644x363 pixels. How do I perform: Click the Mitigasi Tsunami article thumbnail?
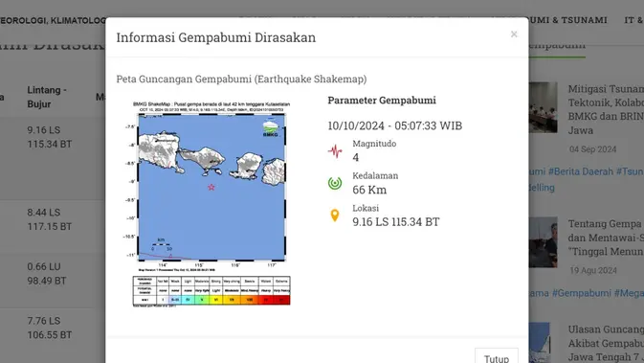point(543,107)
